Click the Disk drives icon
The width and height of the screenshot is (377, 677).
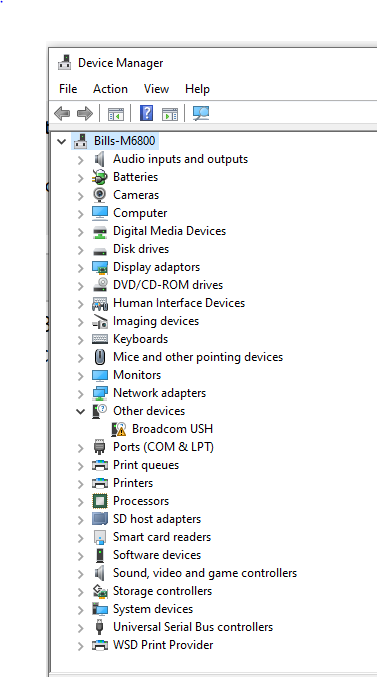[x=100, y=250]
